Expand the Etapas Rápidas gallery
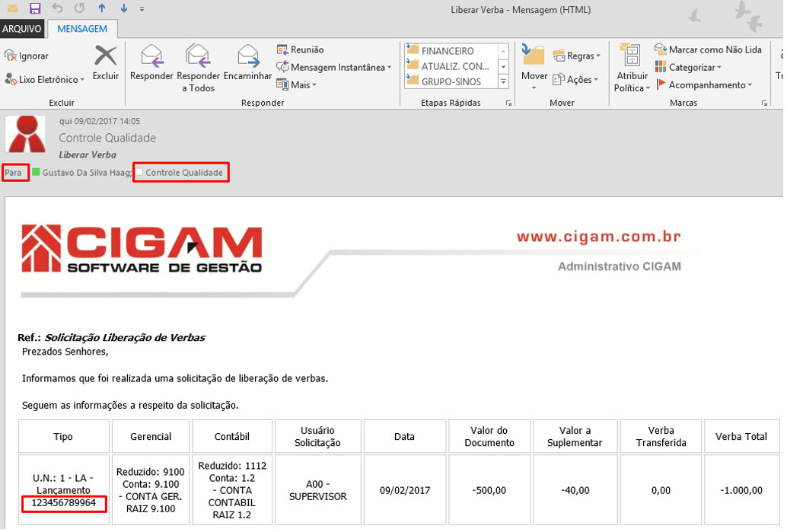Image resolution: width=787 pixels, height=532 pixels. (503, 81)
